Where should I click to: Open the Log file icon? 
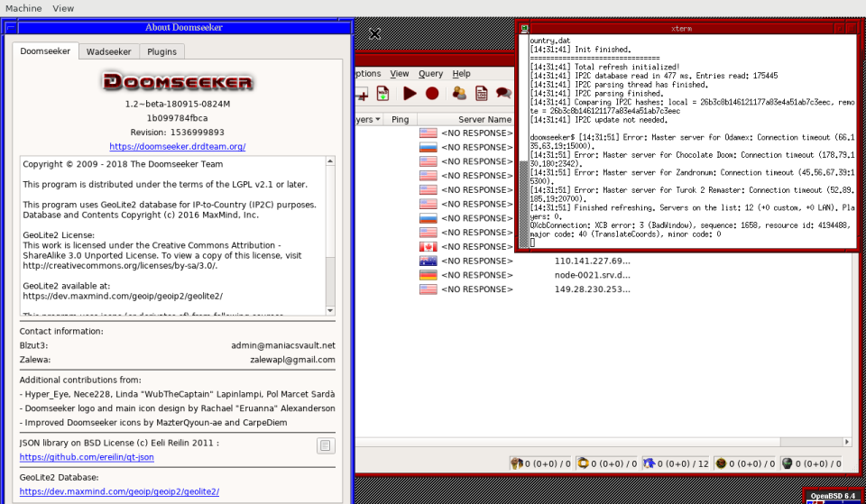pyautogui.click(x=482, y=93)
